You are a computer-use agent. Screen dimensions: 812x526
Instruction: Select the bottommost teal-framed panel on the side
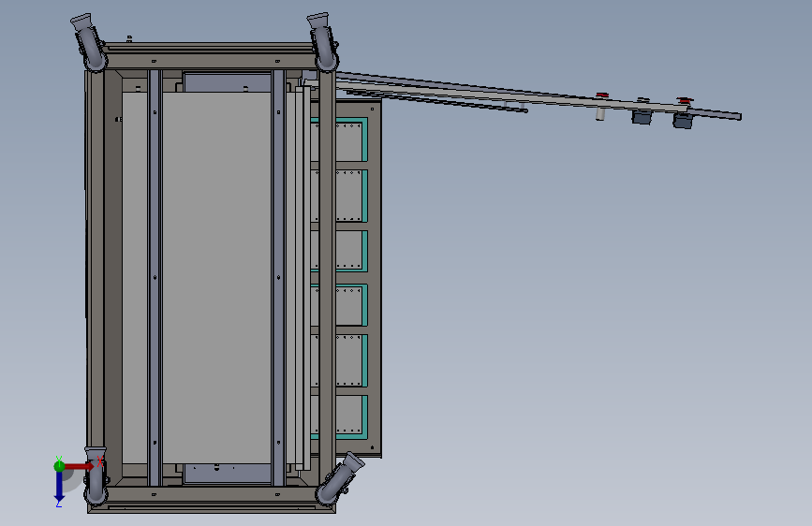tap(339, 417)
